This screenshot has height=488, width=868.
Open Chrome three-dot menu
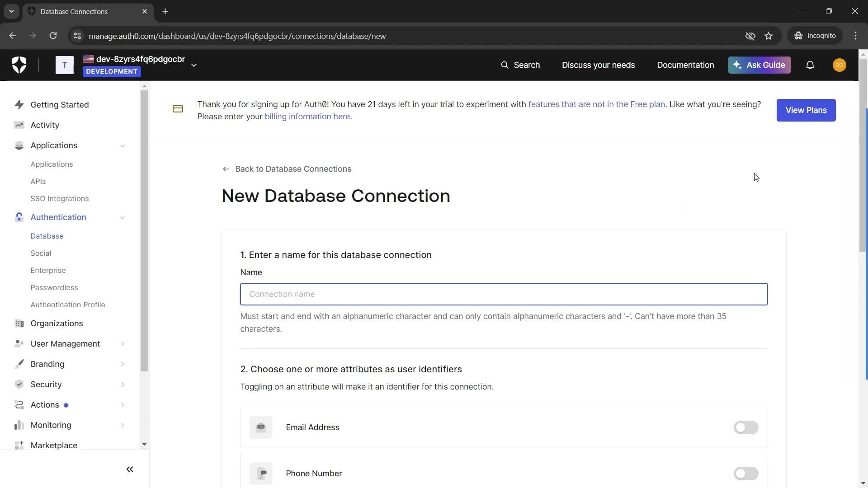pyautogui.click(x=855, y=36)
